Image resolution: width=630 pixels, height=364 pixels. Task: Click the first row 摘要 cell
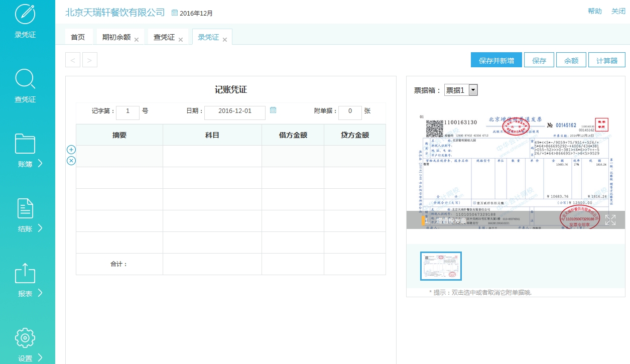tap(119, 156)
